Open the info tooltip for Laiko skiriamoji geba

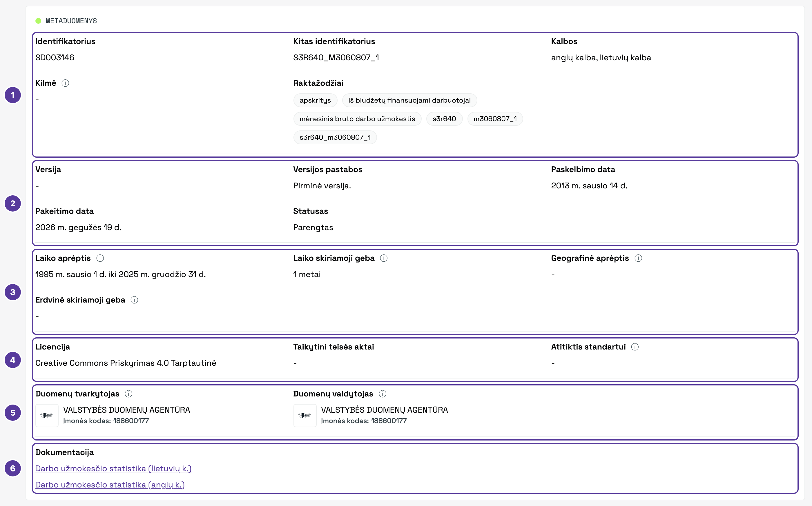[384, 258]
